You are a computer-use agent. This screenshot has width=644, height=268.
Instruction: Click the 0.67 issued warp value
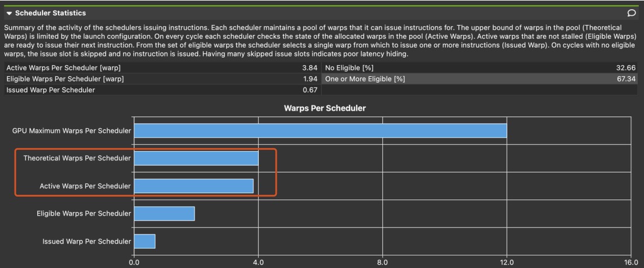(x=309, y=90)
